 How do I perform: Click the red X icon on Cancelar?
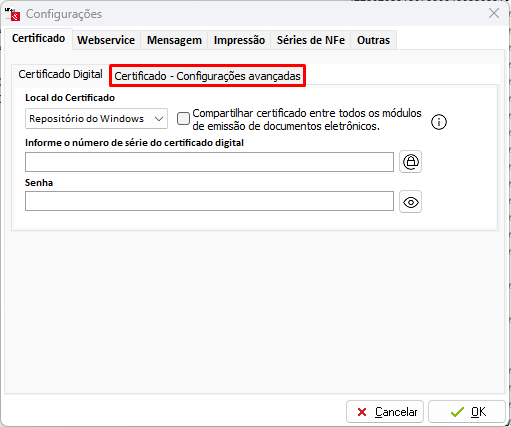[x=362, y=412]
